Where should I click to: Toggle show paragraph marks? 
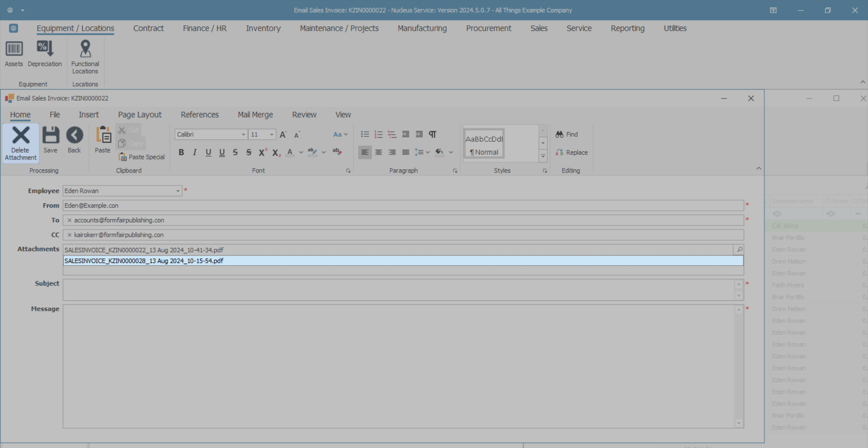[x=433, y=135]
